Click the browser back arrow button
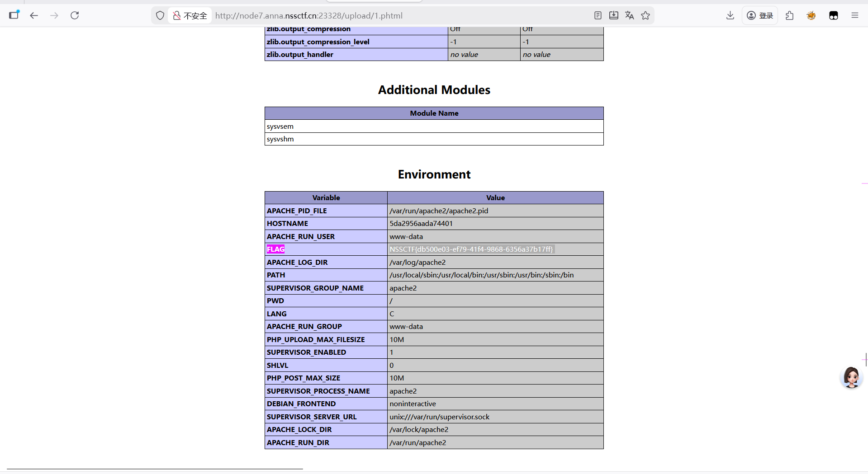The image size is (868, 474). coord(34,15)
